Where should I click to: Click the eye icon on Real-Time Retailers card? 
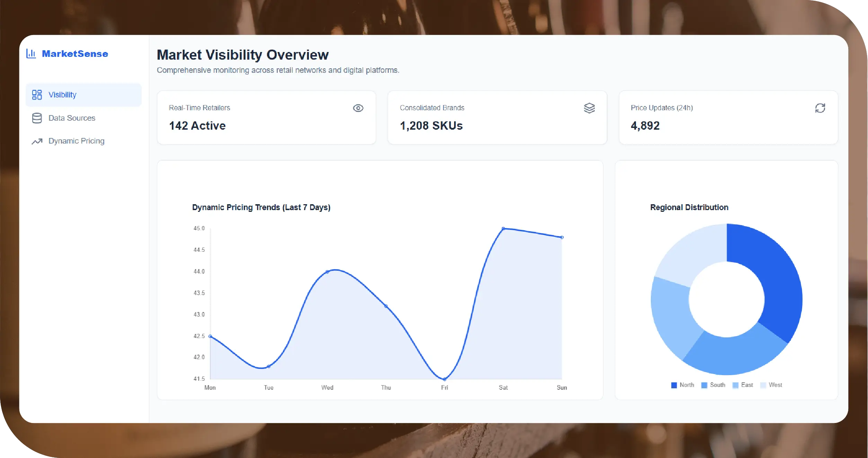pyautogui.click(x=358, y=108)
